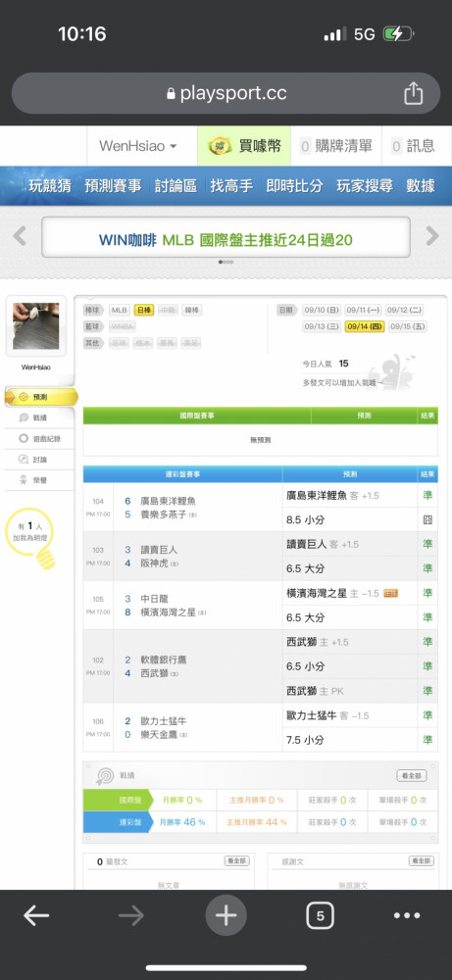Image resolution: width=452 pixels, height=980 pixels.
Task: Tap the 軟體銀行鷹 team name in game 102
Action: 163,660
